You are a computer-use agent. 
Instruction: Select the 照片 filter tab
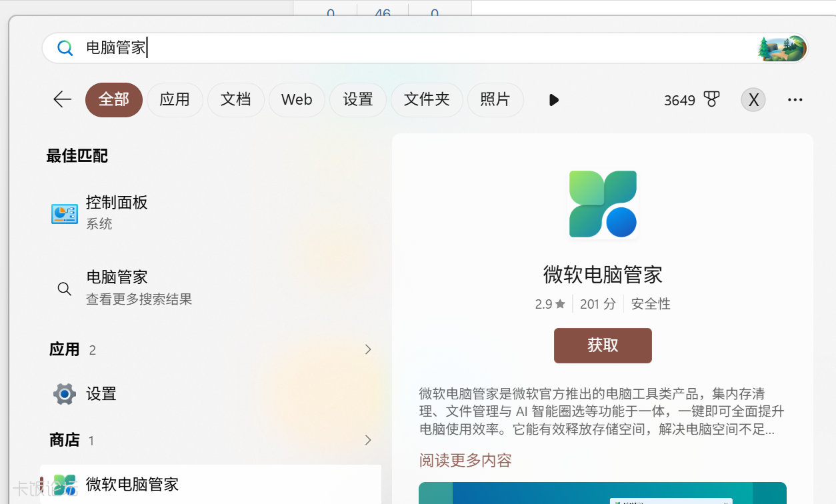click(x=495, y=100)
